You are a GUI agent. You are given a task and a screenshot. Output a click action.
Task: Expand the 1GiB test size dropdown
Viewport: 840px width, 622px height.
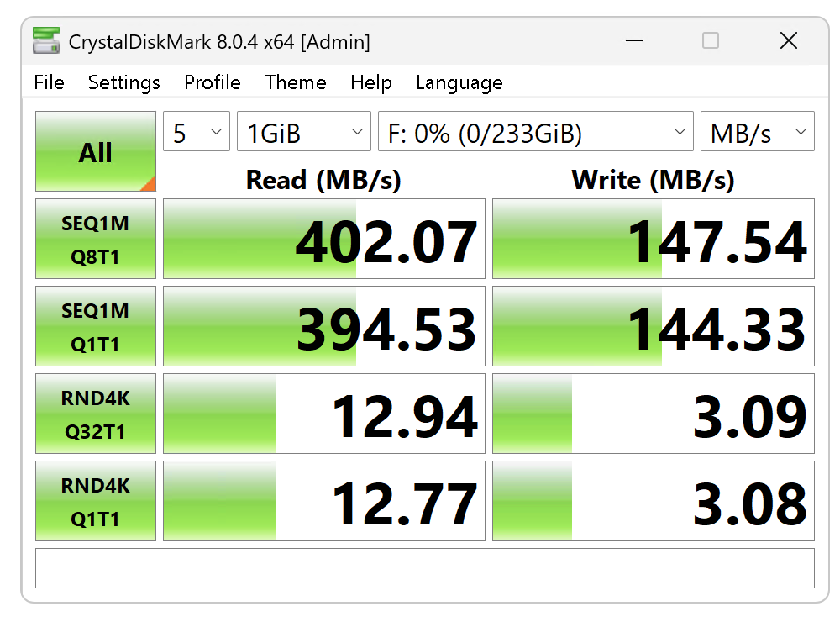coord(304,133)
